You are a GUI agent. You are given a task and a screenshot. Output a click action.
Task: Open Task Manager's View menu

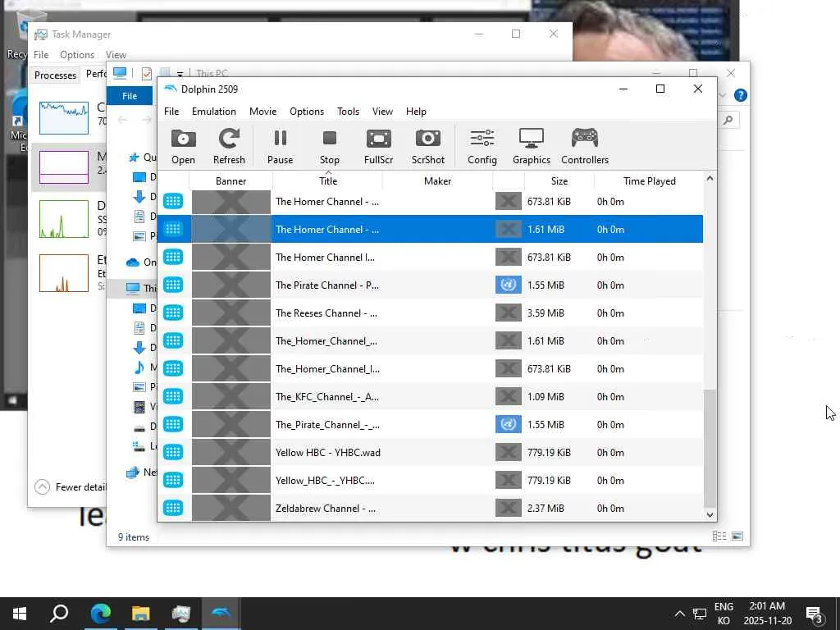[x=116, y=55]
